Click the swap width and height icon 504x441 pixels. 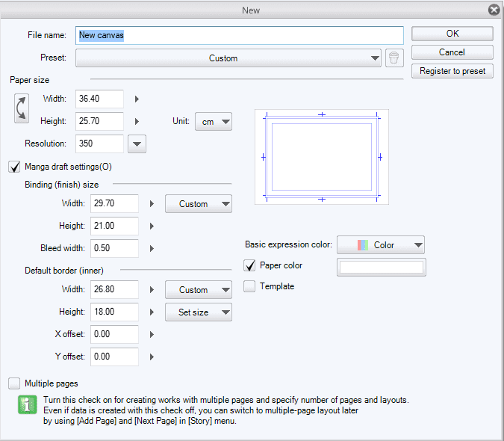tap(21, 108)
